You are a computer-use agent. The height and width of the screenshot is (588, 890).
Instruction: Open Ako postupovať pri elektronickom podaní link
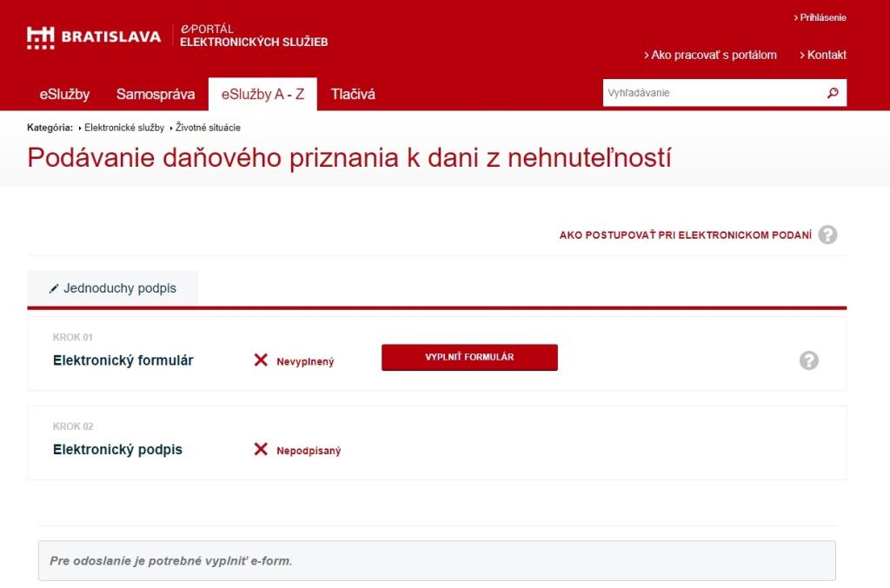click(x=685, y=235)
